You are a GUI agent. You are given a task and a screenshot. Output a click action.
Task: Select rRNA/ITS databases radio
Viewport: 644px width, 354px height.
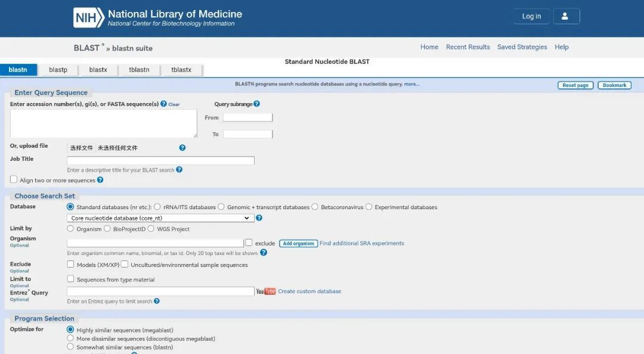157,207
